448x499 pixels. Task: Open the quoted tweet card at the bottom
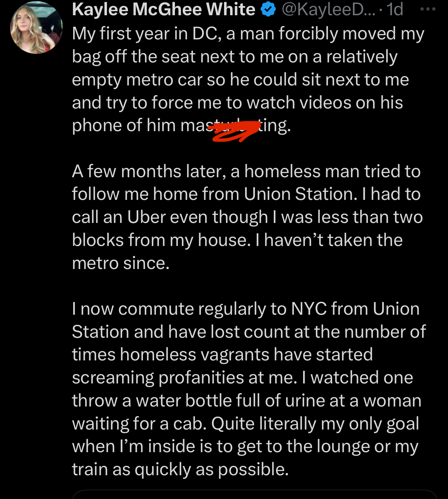(254, 495)
